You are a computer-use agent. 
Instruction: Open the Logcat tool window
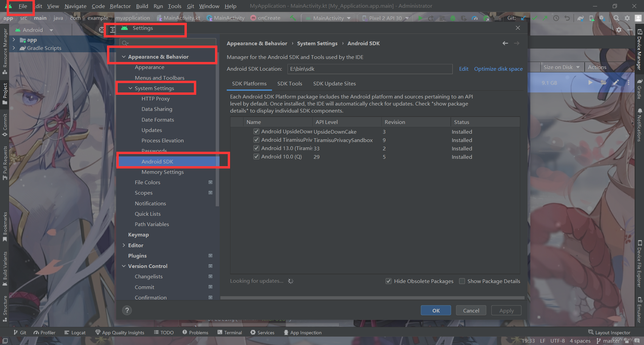coord(75,332)
